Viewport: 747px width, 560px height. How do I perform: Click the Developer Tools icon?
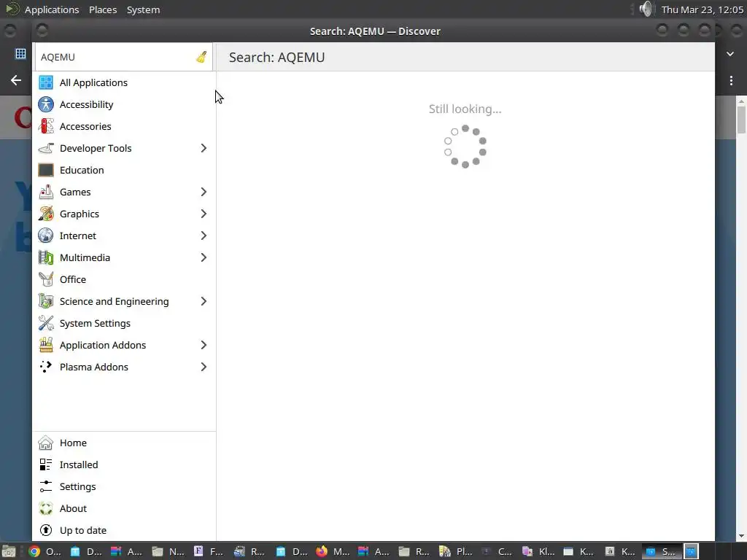(x=46, y=148)
